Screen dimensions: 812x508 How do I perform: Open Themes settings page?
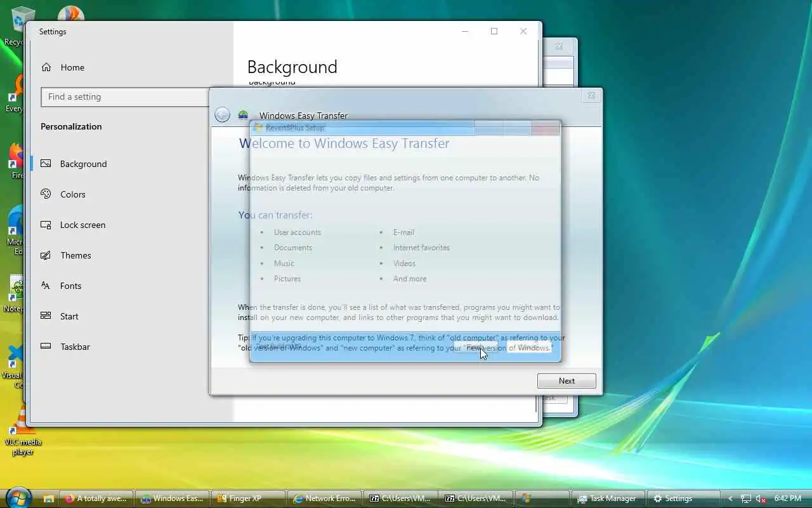75,255
